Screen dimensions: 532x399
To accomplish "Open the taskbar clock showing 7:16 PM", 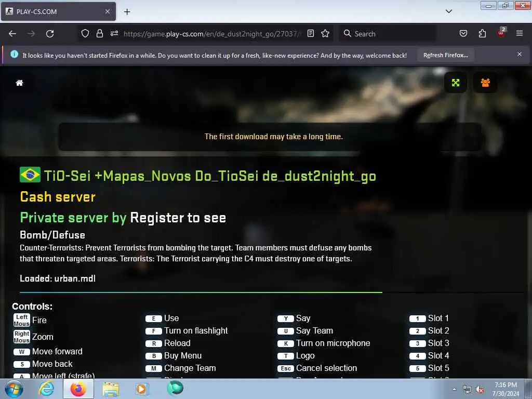I will 506,389.
